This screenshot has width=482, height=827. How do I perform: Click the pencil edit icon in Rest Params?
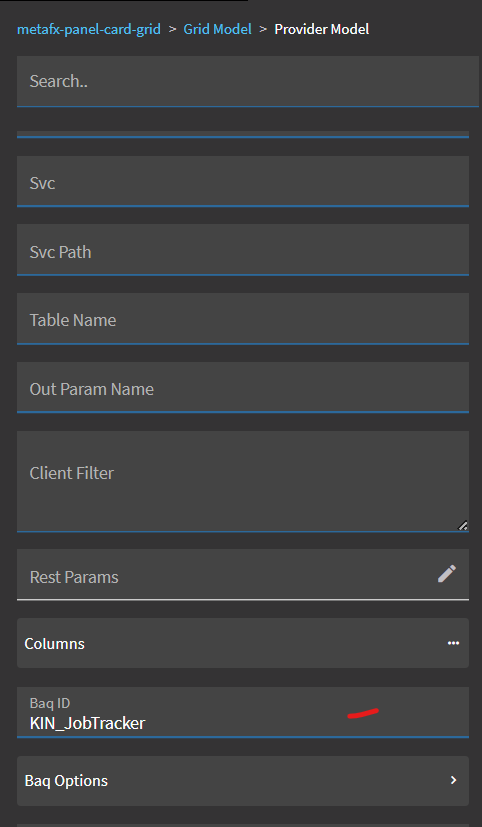(x=447, y=574)
